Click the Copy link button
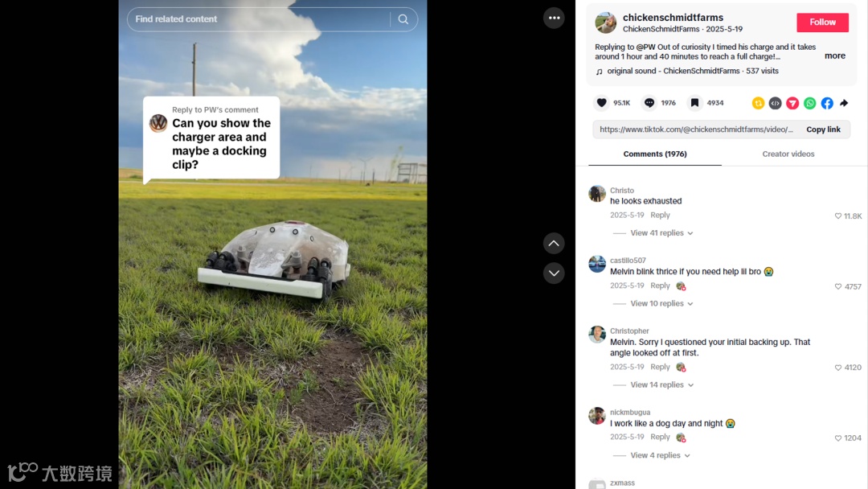 click(x=823, y=129)
